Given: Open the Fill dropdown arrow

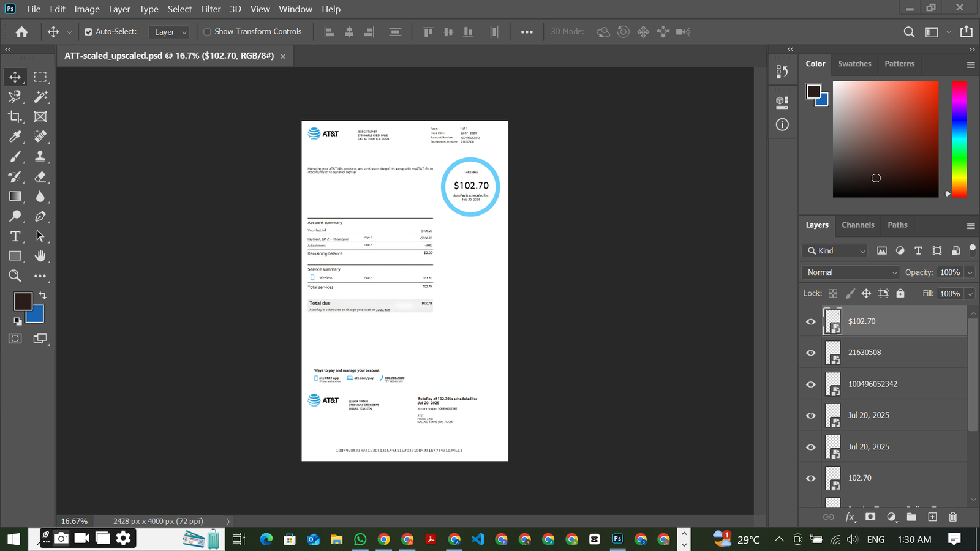Looking at the screenshot, I should [x=970, y=294].
